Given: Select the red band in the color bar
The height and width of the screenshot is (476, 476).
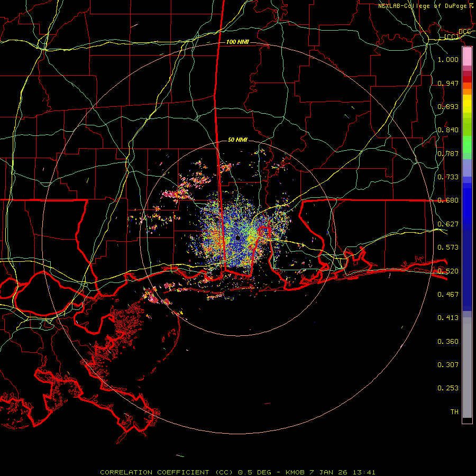Looking at the screenshot, I should click(467, 79).
